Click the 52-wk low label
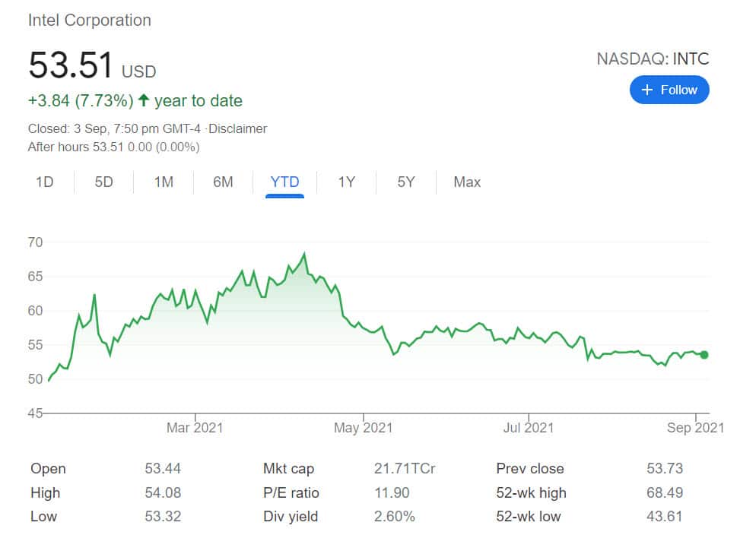 click(529, 517)
